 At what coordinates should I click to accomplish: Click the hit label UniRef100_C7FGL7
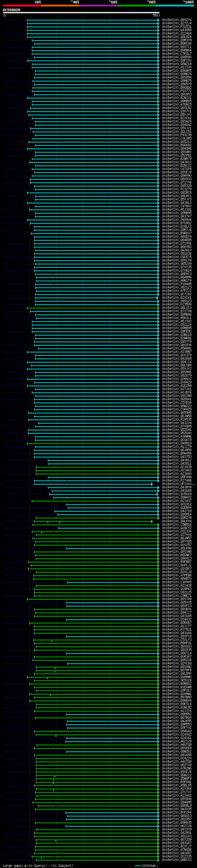point(176,54)
